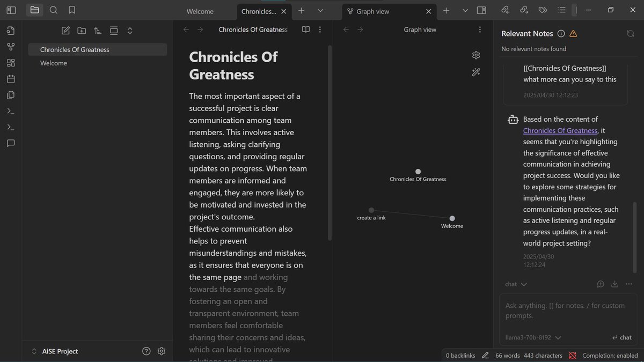Toggle the right sidebar panel icon
644x362 pixels.
click(481, 10)
